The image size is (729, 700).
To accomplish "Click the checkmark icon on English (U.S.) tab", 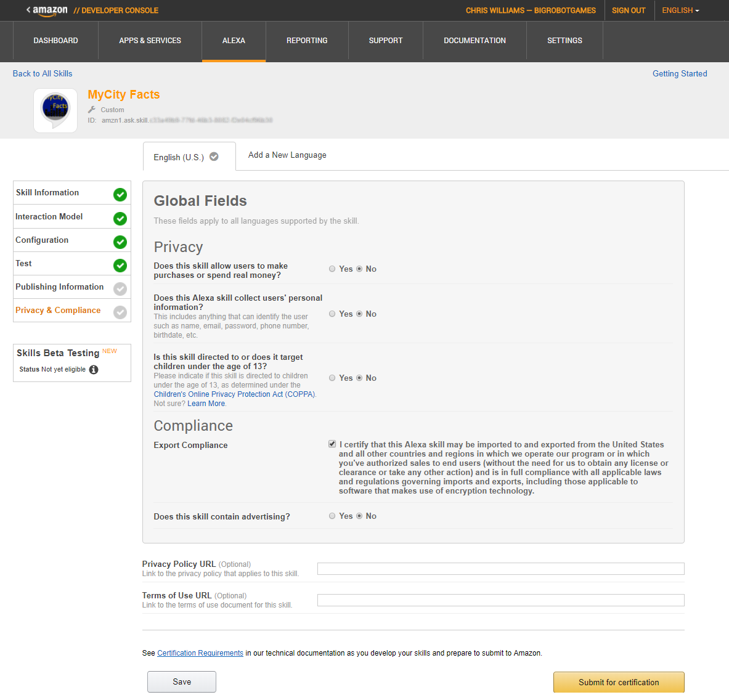I will click(x=214, y=157).
